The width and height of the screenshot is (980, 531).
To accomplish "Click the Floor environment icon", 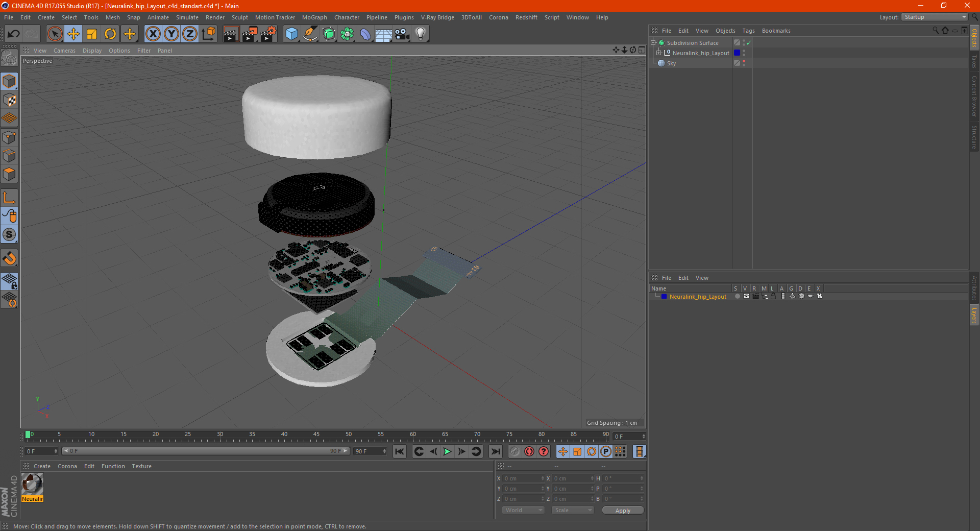I will click(384, 34).
